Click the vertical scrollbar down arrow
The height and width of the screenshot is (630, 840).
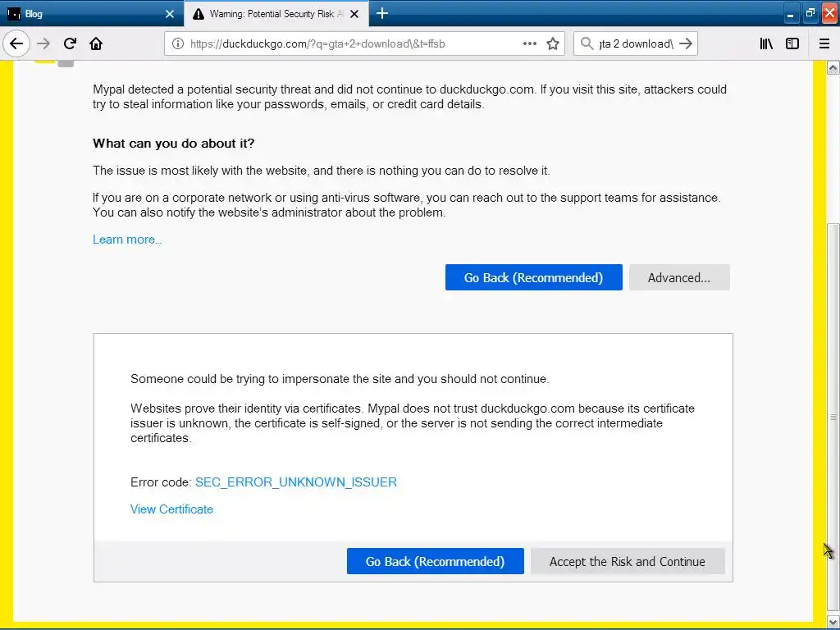(833, 622)
